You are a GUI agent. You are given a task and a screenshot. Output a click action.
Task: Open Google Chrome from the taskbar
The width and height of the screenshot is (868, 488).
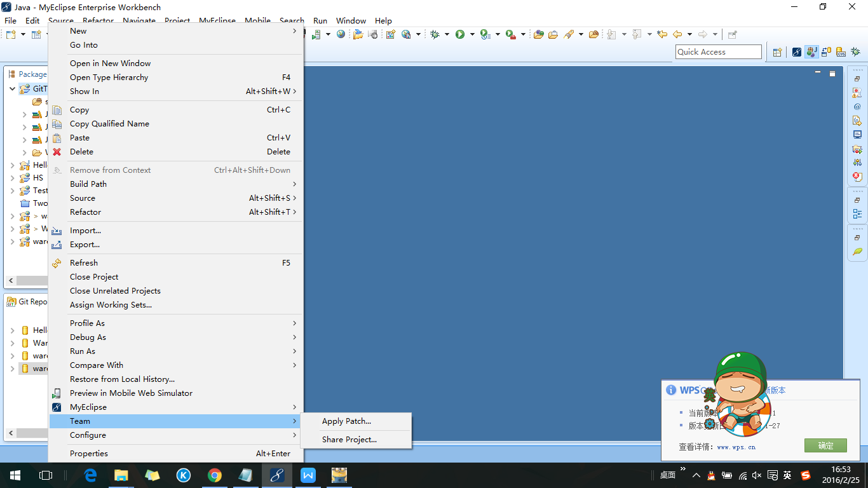pyautogui.click(x=215, y=475)
